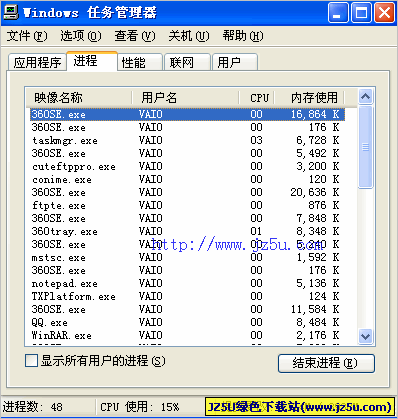Sort by CPU column header

click(x=256, y=98)
